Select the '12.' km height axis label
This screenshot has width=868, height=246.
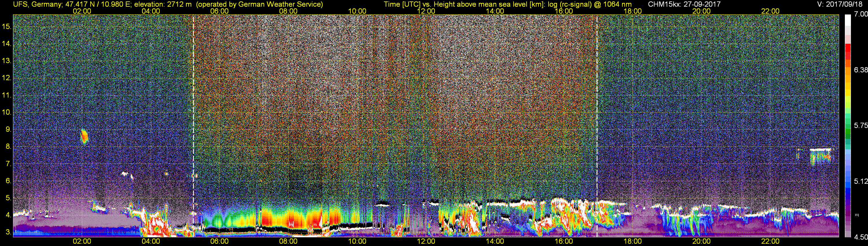7,78
